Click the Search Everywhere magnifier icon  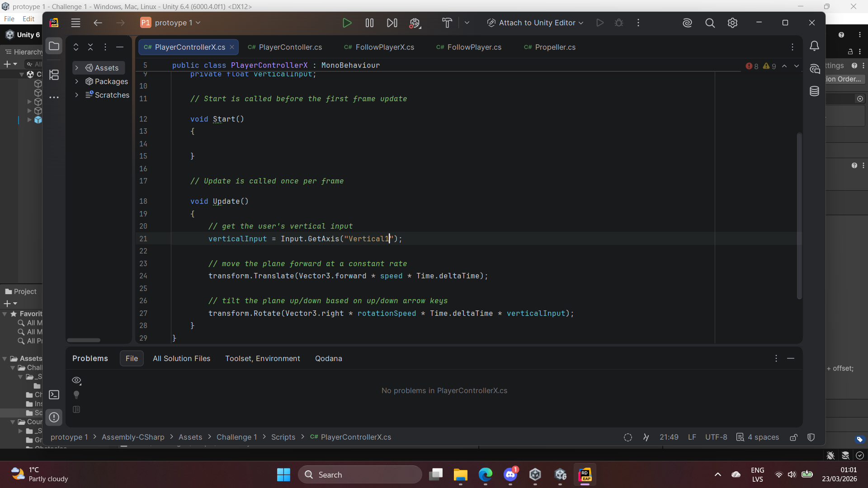click(x=710, y=23)
